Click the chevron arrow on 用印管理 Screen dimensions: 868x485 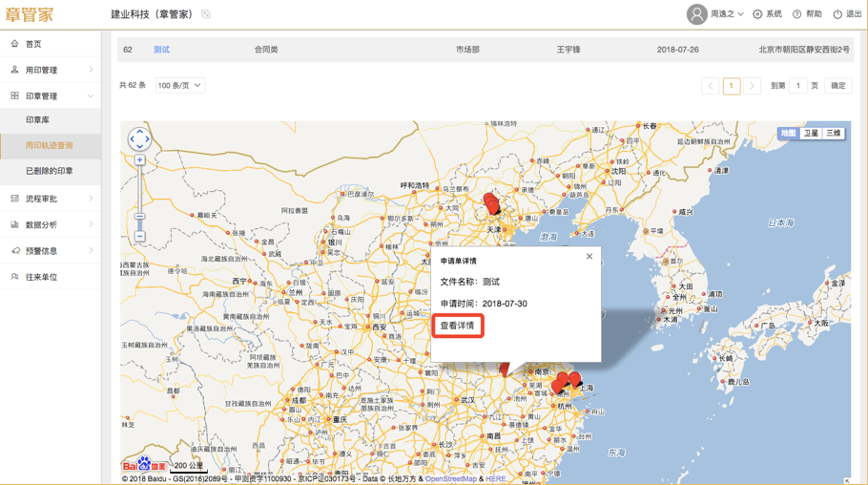pos(91,70)
